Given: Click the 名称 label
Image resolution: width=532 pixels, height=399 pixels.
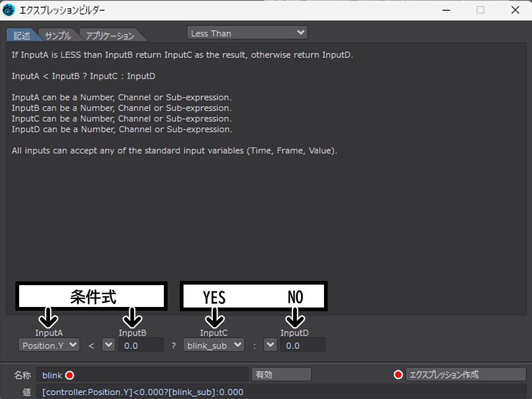Looking at the screenshot, I should pos(22,375).
